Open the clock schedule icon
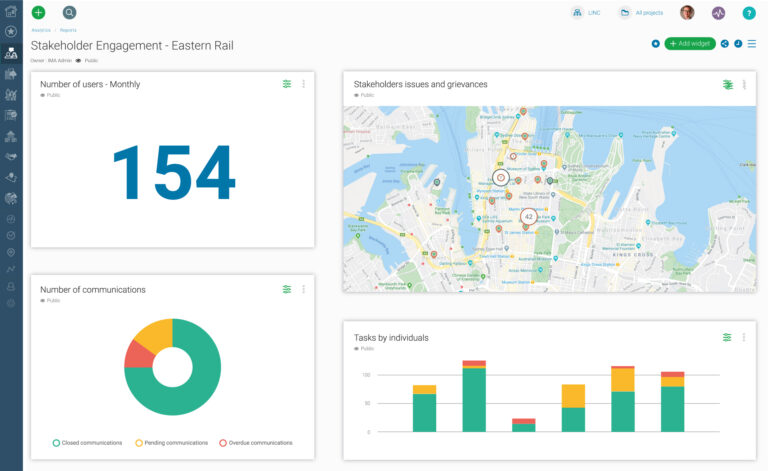 738,44
